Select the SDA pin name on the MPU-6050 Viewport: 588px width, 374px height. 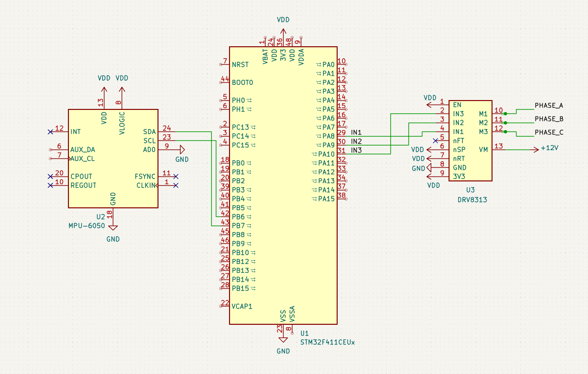click(x=149, y=132)
